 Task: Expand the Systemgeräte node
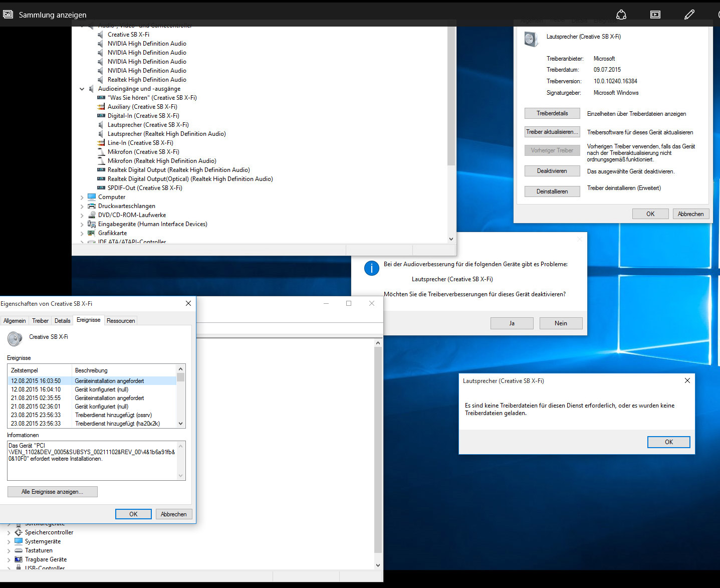9,542
